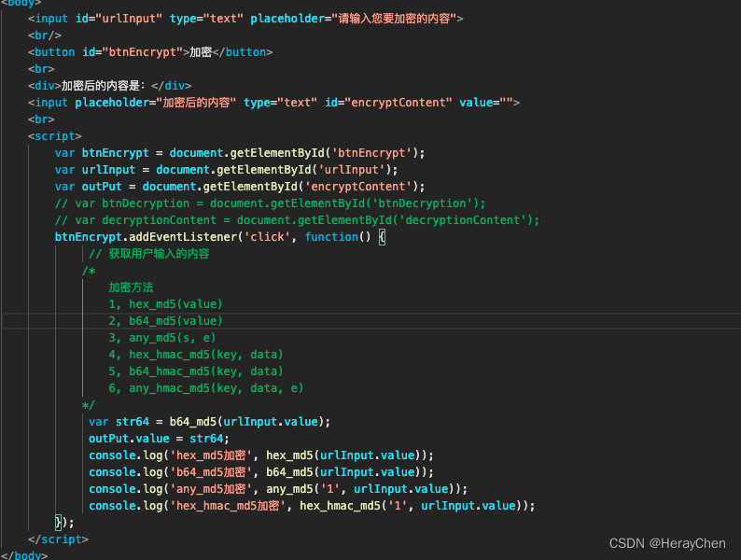Screen dimensions: 741x560
Task: Click comment line "1, hex_md5(value)"
Action: point(165,304)
